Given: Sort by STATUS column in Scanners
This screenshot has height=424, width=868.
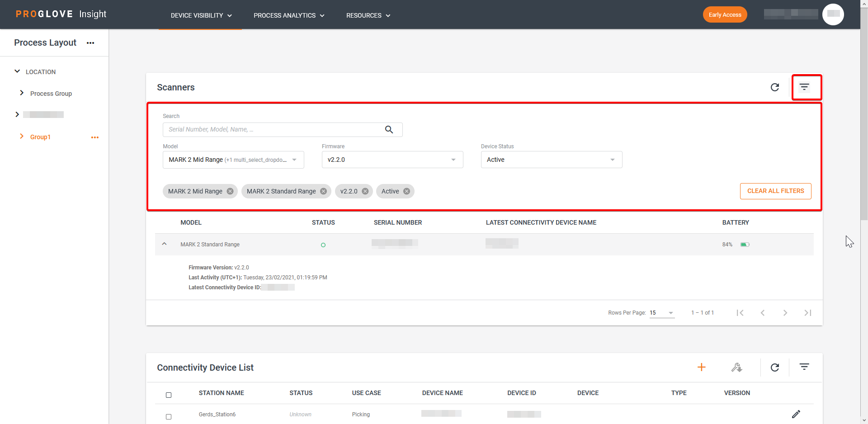Looking at the screenshot, I should tap(323, 222).
